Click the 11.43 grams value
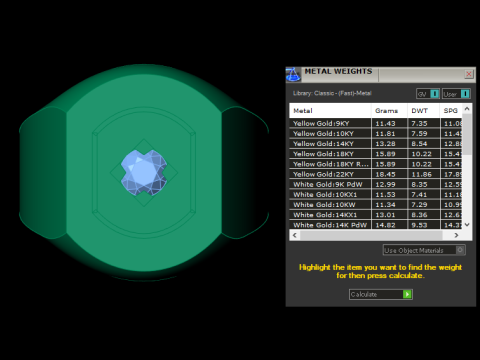Image resolution: width=480 pixels, height=360 pixels. point(385,124)
